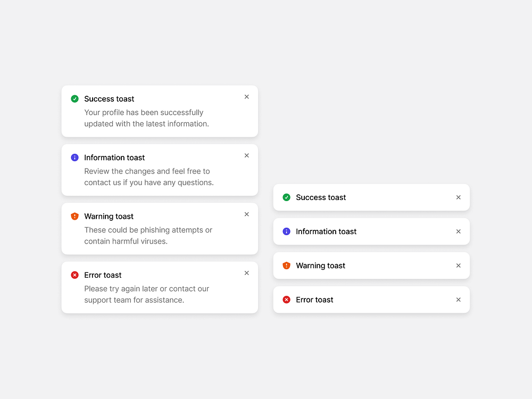
Task: Click the red error icon on detailed toast
Action: pos(74,275)
